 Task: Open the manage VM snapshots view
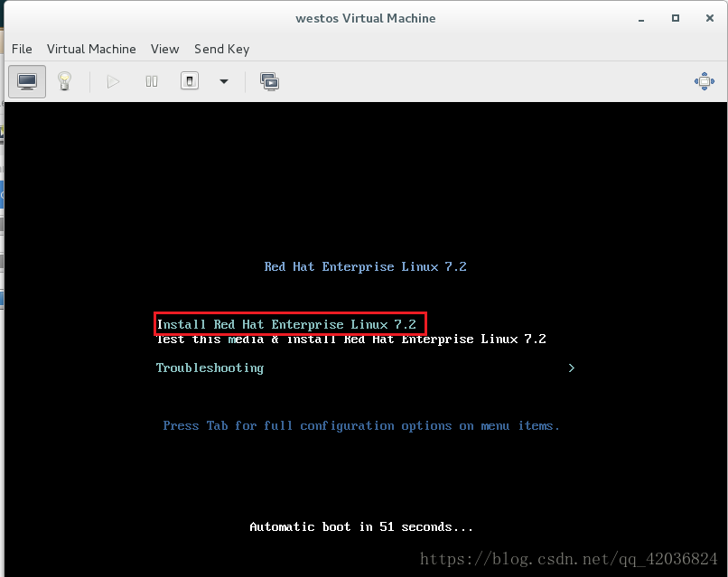pos(269,81)
